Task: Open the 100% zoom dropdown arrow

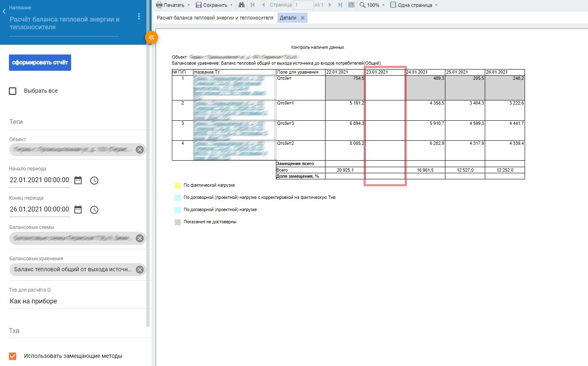Action: coord(383,5)
